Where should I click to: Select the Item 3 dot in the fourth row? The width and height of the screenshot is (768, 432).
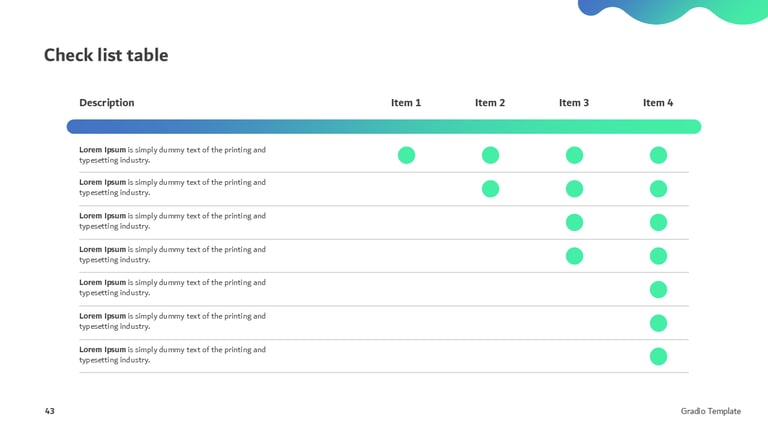(x=574, y=256)
